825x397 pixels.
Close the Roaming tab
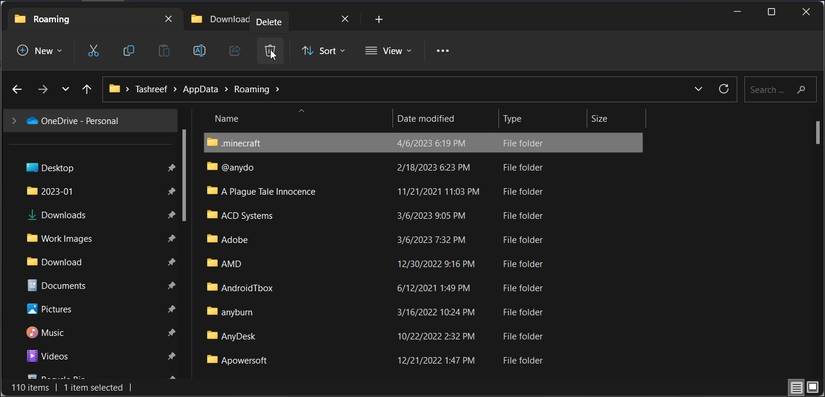click(168, 19)
